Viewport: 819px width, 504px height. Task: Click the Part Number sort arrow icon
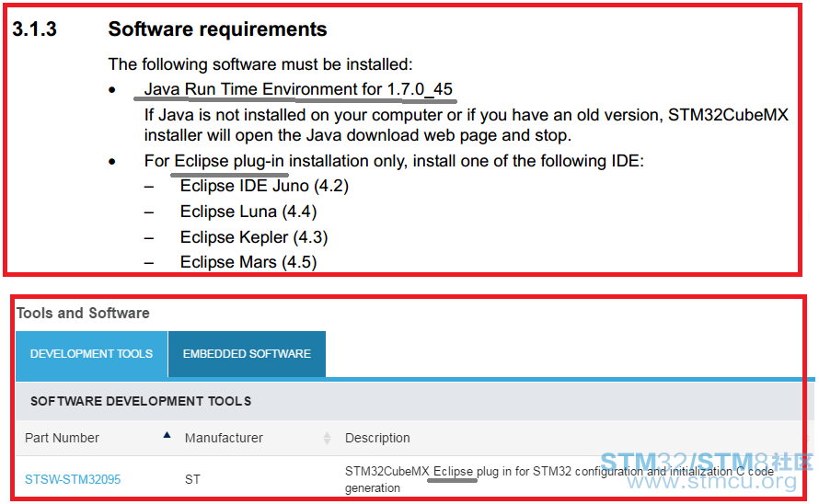(x=167, y=434)
